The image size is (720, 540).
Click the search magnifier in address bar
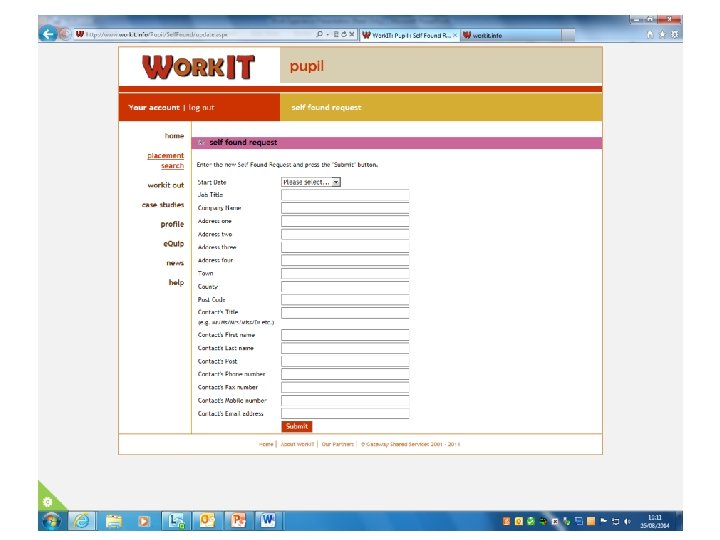pos(319,34)
